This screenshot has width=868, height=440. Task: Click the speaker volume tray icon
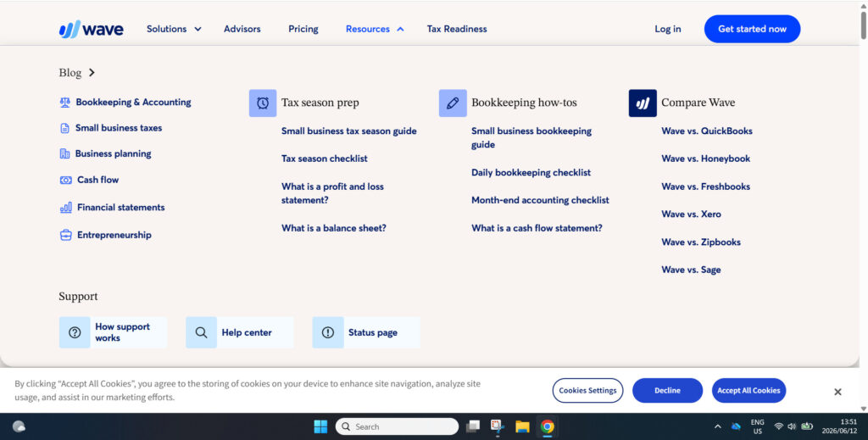pyautogui.click(x=792, y=426)
